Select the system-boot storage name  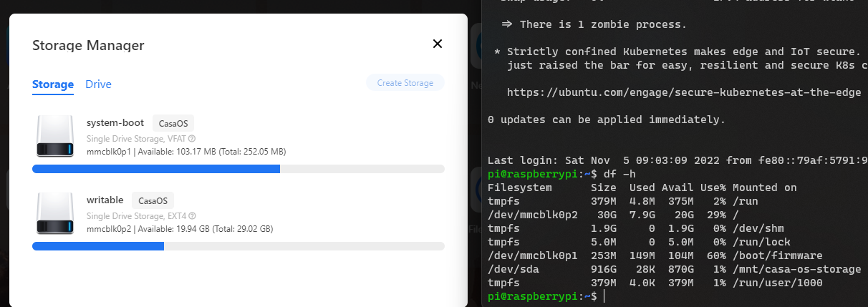(x=115, y=122)
